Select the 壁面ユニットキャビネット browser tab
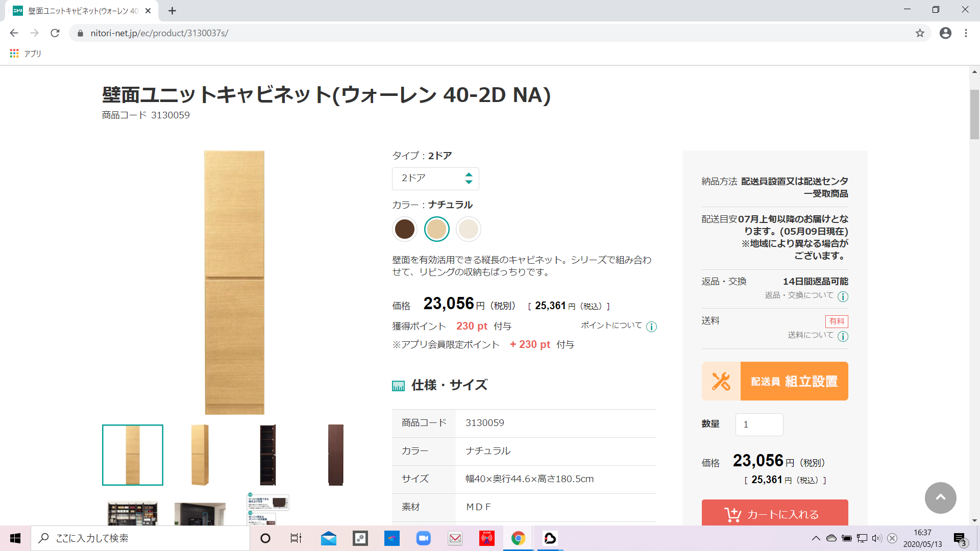Viewport: 980px width, 551px height. pos(82,11)
